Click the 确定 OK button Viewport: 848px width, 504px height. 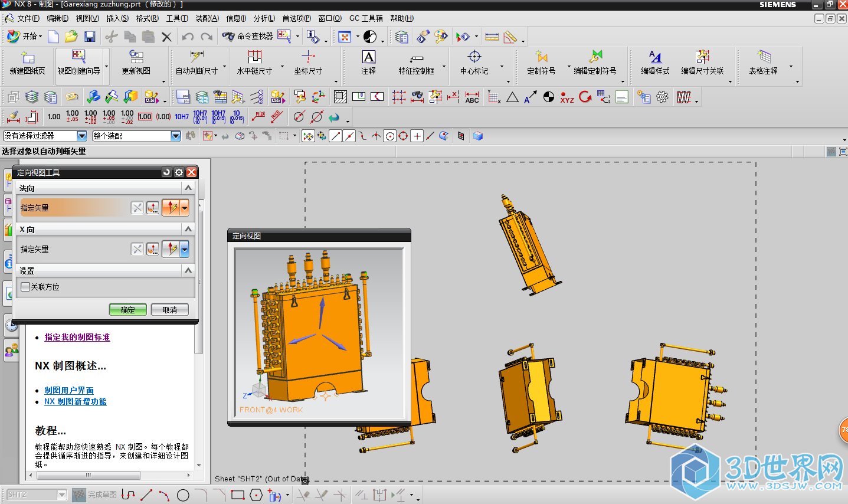[x=128, y=310]
